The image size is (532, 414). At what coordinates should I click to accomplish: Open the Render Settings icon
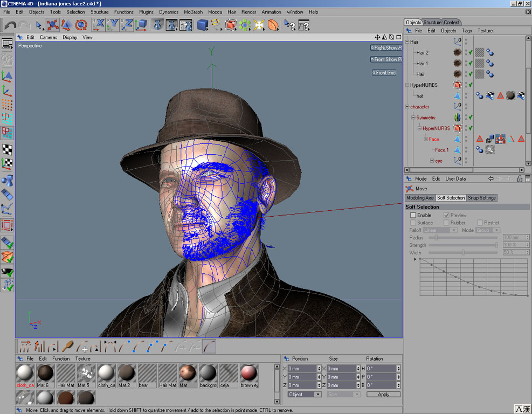click(x=186, y=25)
